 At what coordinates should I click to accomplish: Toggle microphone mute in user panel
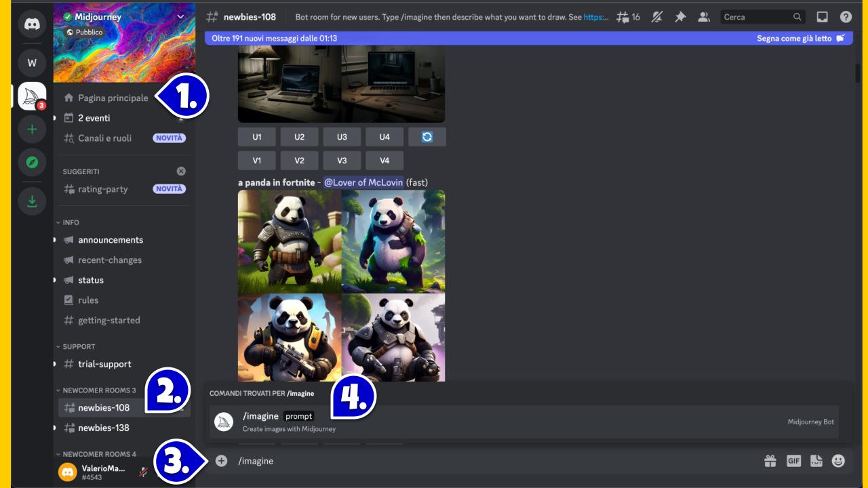pyautogui.click(x=143, y=472)
